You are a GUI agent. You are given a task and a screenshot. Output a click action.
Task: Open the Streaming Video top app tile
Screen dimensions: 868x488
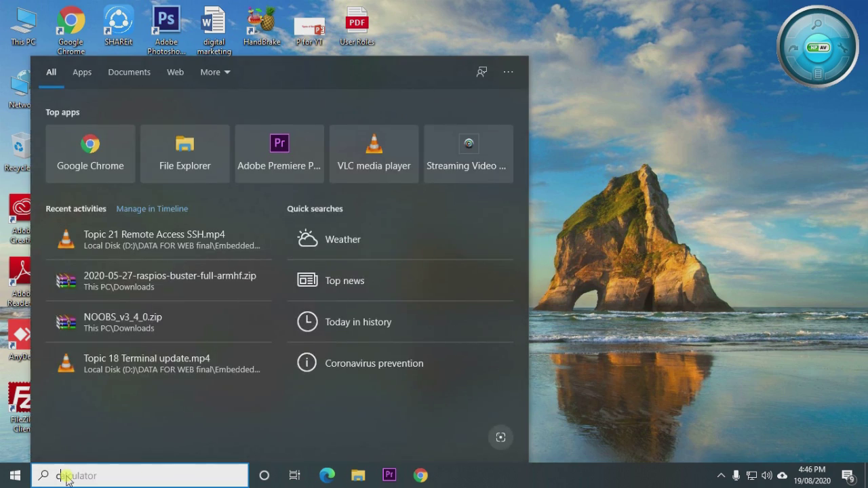[469, 154]
